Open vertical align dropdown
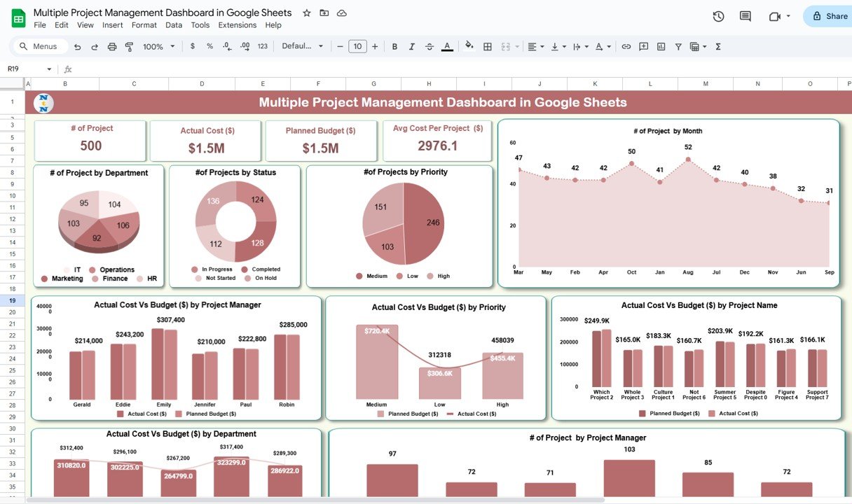The height and width of the screenshot is (504, 852). pos(558,47)
